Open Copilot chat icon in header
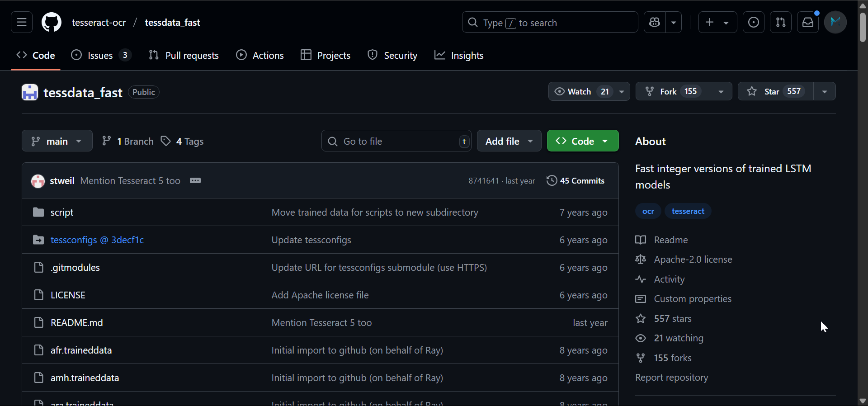The width and height of the screenshot is (868, 406). (655, 22)
